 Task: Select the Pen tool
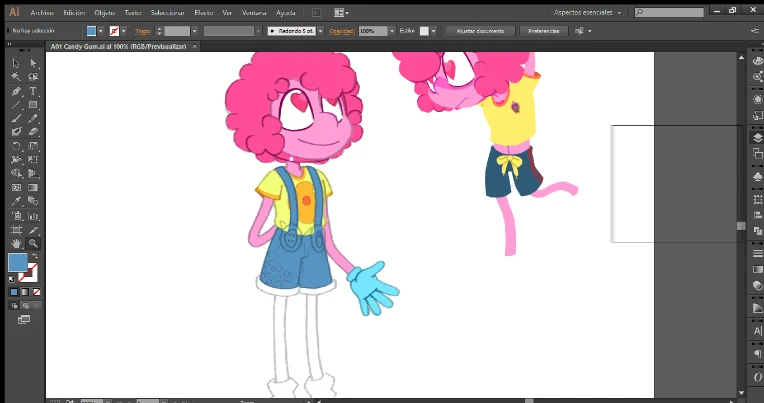pos(16,91)
